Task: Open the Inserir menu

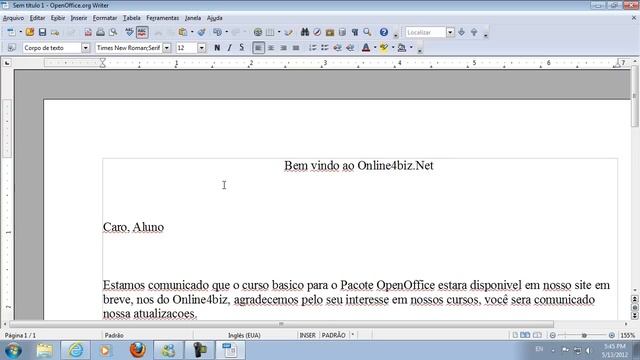Action: (x=78, y=18)
